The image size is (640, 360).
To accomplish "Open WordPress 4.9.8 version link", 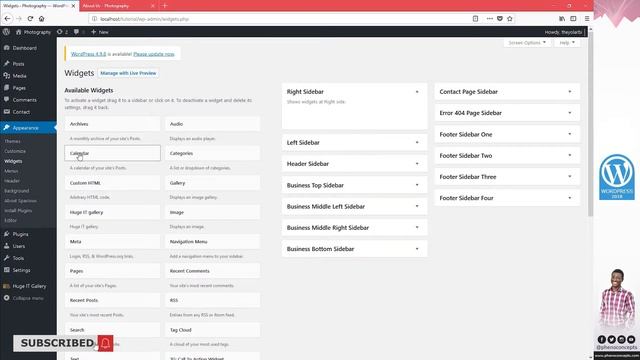I will [89, 54].
